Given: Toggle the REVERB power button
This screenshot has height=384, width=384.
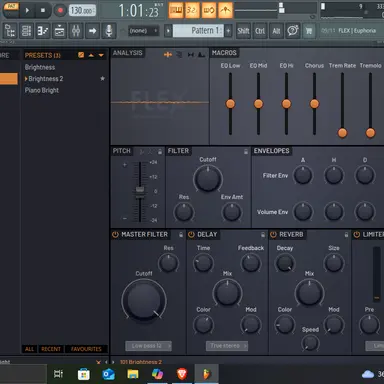Looking at the screenshot, I should pyautogui.click(x=273, y=235).
